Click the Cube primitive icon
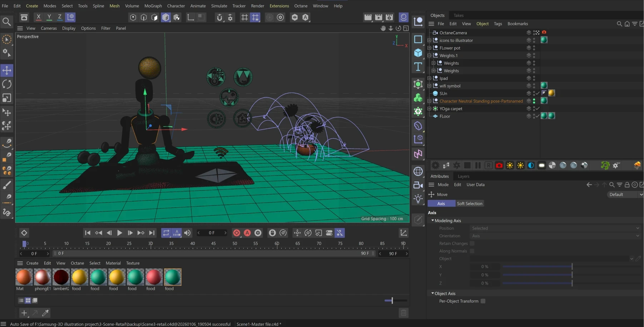644x327 pixels. [418, 53]
